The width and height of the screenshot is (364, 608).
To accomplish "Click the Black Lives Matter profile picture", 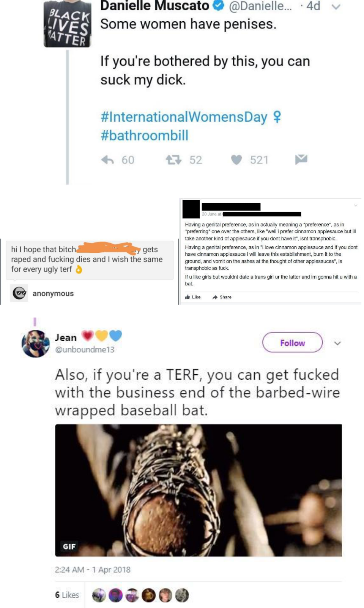I will (x=68, y=24).
